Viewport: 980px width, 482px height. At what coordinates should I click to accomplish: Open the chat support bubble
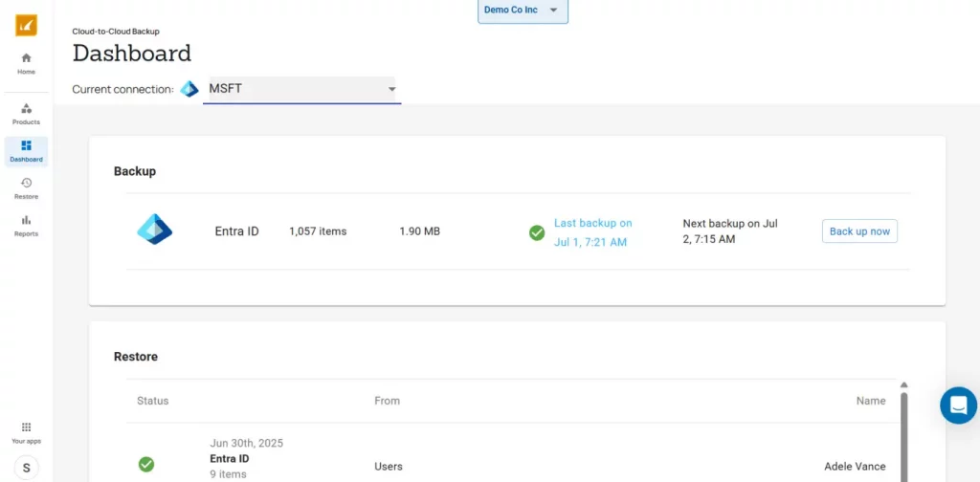pos(958,405)
